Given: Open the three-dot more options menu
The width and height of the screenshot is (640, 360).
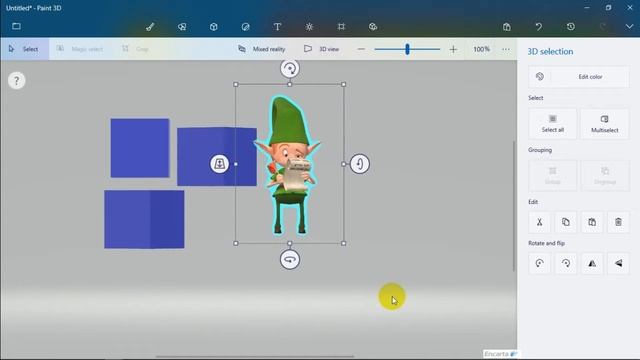Looking at the screenshot, I should click(x=506, y=49).
